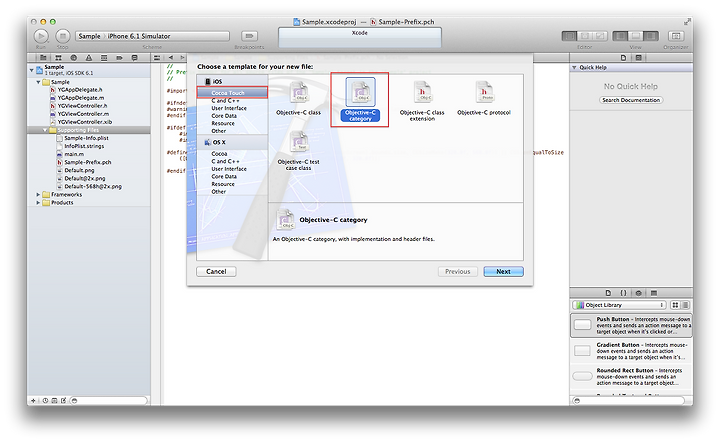Open the Object Library dropdown

tap(620, 305)
